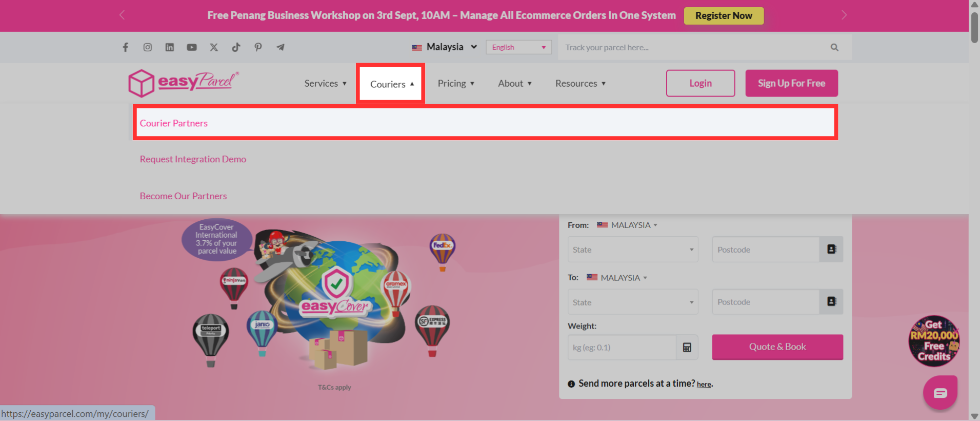The height and width of the screenshot is (421, 980).
Task: Open the To State dropdown
Action: pos(633,302)
